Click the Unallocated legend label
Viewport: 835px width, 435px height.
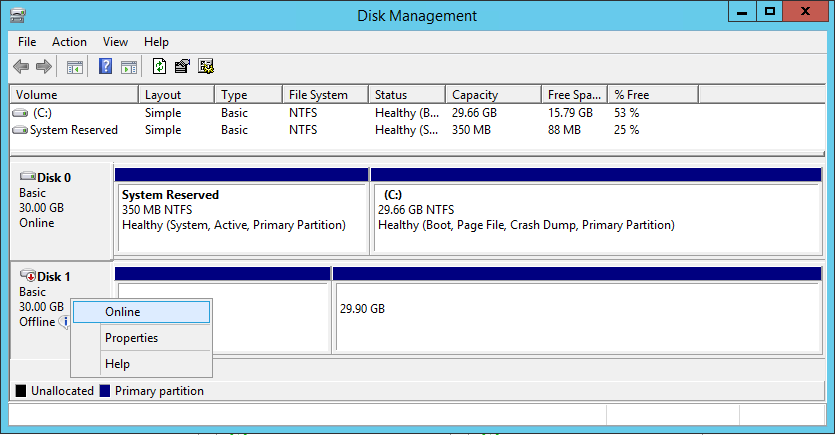point(62,391)
